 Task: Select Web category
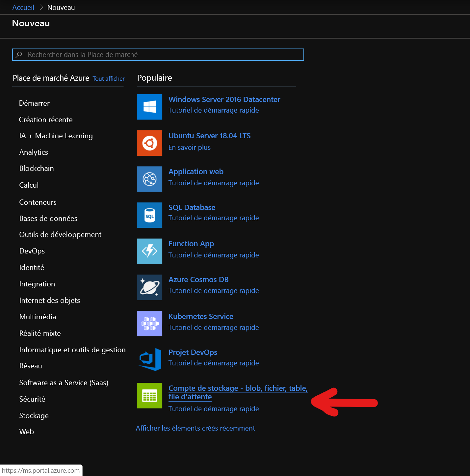point(27,432)
